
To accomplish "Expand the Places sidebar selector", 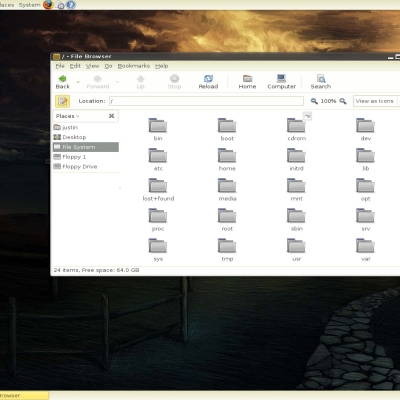I will 68,116.
